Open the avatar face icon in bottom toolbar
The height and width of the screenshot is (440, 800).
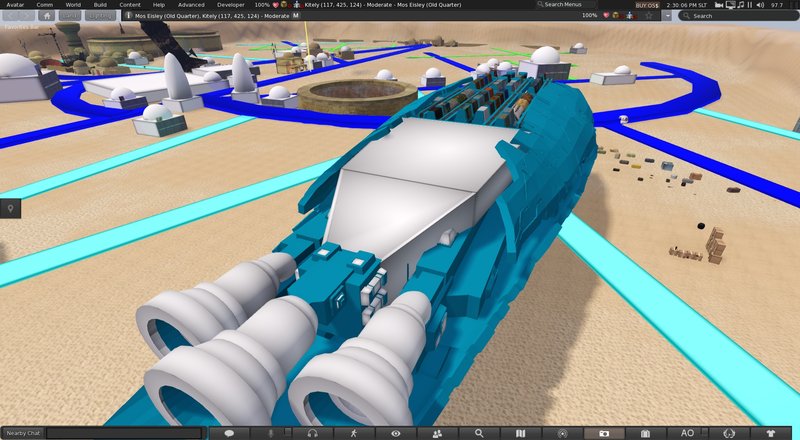pos(729,433)
